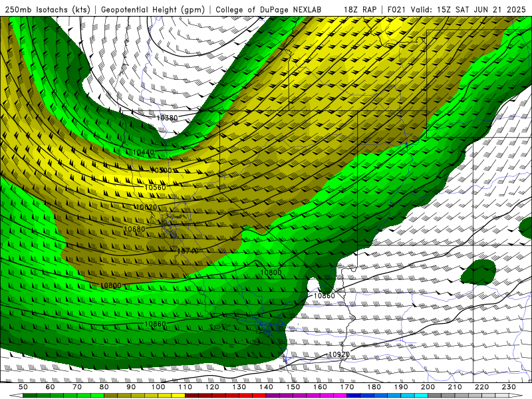Viewport: 532px width, 399px height.
Task: Click the 90 value on the color scale
Action: (x=131, y=387)
